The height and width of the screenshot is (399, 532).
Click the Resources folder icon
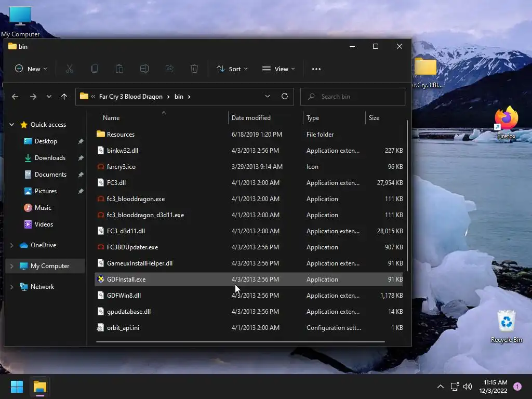click(100, 134)
